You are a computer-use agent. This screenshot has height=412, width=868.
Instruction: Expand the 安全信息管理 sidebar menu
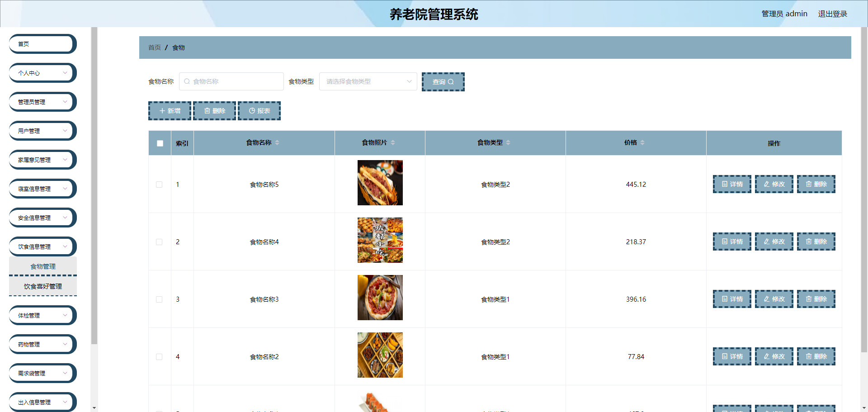tap(42, 218)
